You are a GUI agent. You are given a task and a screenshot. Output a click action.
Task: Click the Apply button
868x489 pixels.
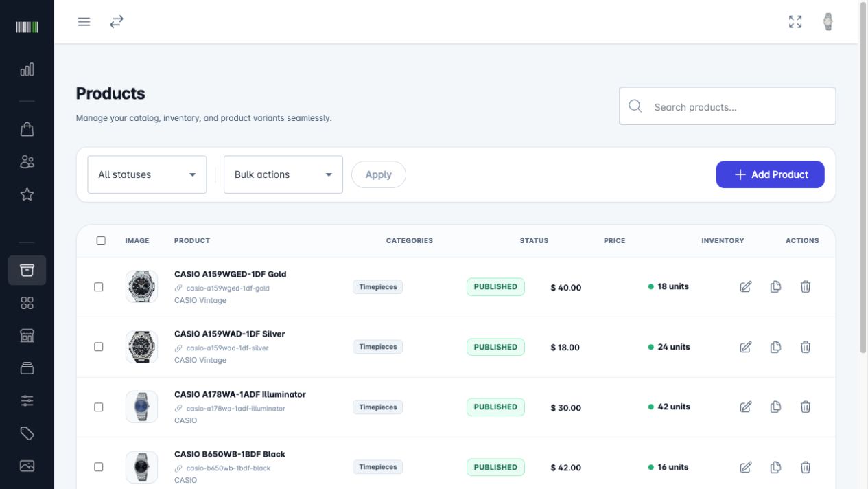[378, 174]
